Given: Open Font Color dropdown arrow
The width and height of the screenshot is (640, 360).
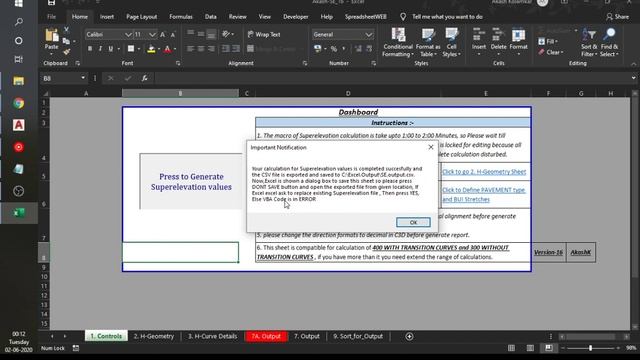Looking at the screenshot, I should click(x=175, y=49).
